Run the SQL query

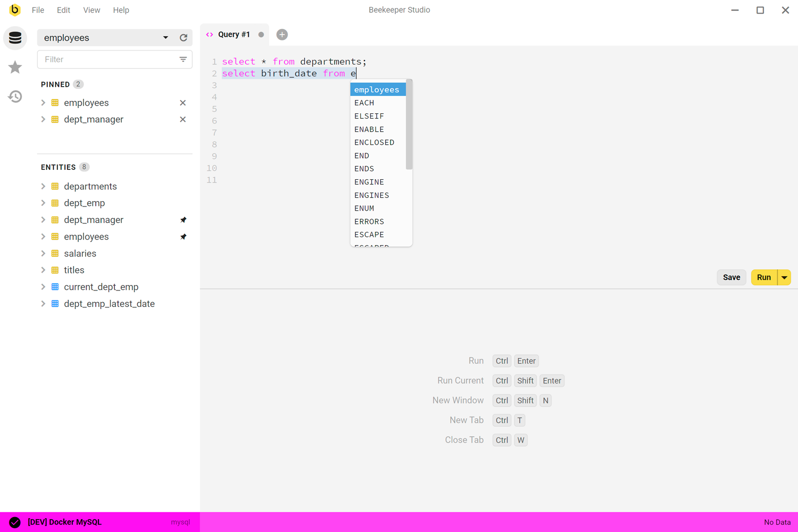(x=764, y=277)
